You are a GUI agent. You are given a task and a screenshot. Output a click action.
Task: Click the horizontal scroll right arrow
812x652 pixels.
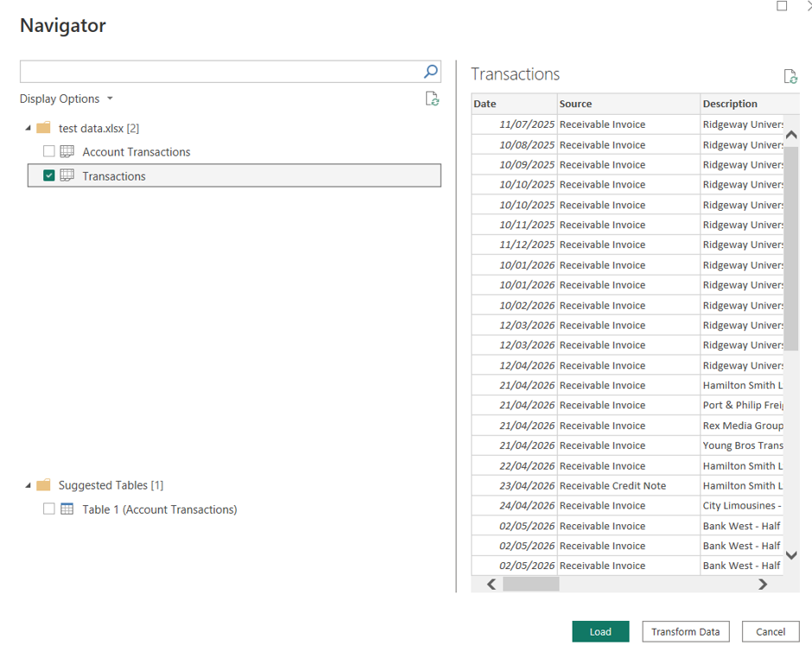(x=762, y=584)
